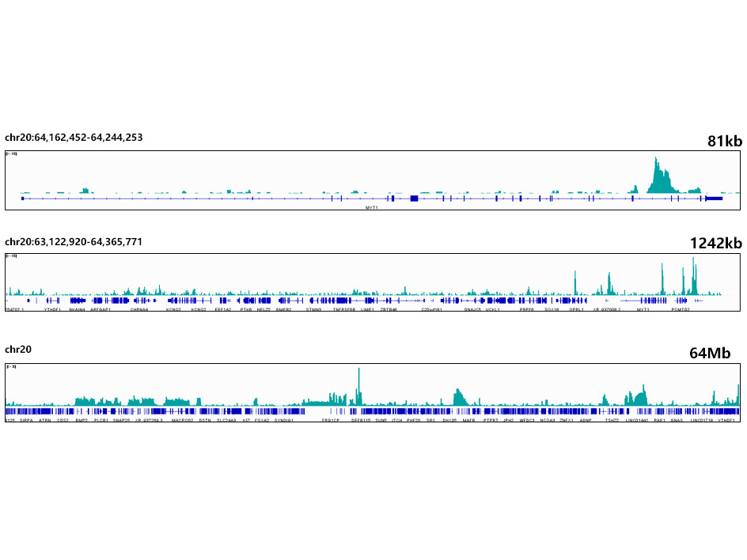Click the PCMTD2 gene label
Viewport: 747px width, 560px height.
tap(681, 310)
